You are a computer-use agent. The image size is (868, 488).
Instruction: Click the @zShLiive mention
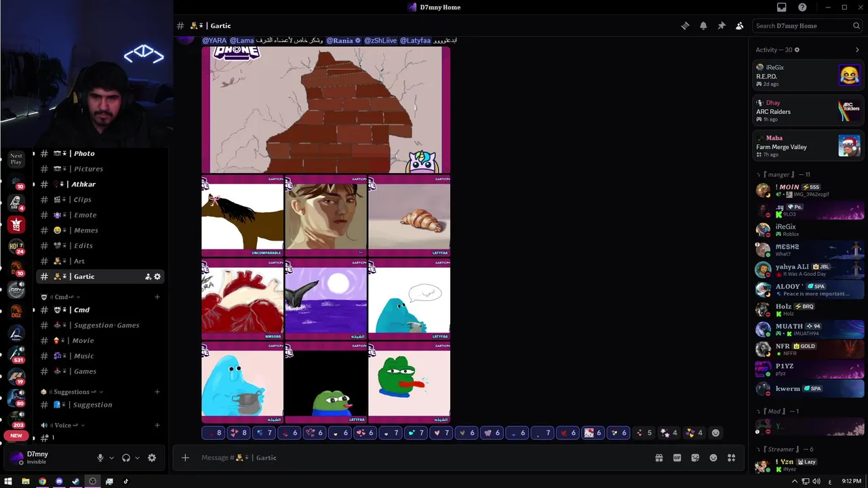(380, 41)
